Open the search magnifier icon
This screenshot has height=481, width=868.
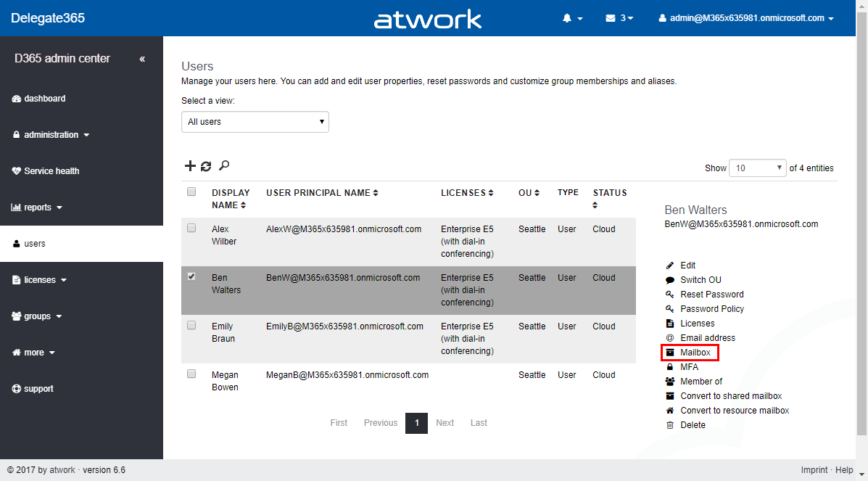(223, 165)
